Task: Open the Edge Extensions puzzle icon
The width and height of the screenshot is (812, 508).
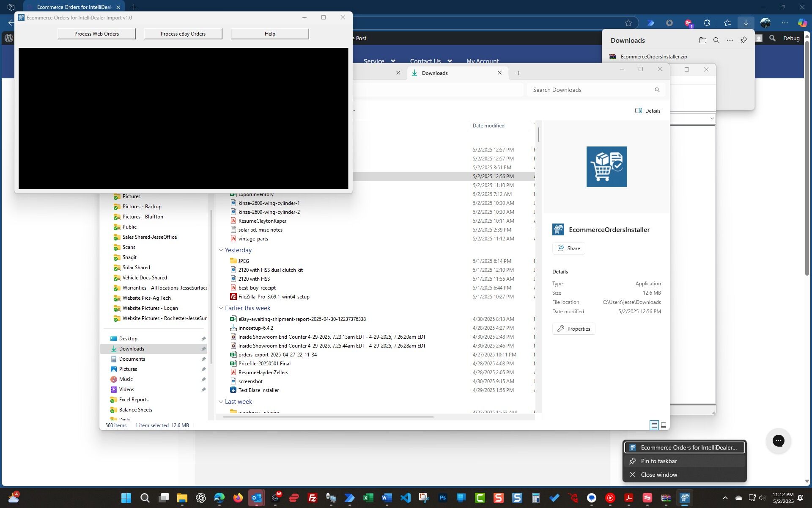Action: point(707,23)
